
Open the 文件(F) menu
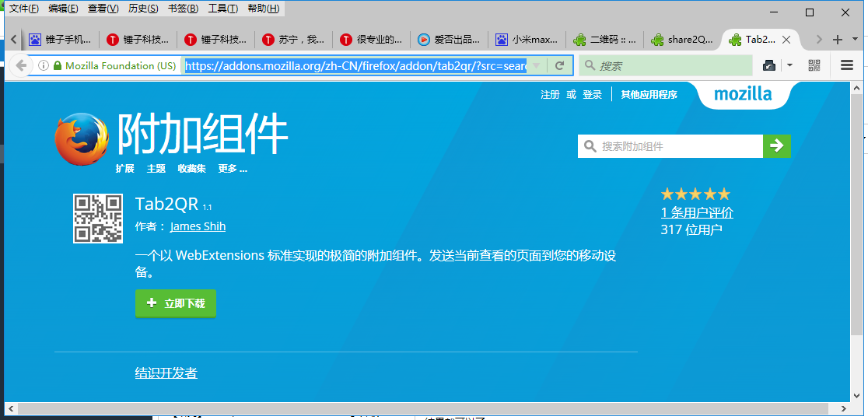click(x=24, y=9)
